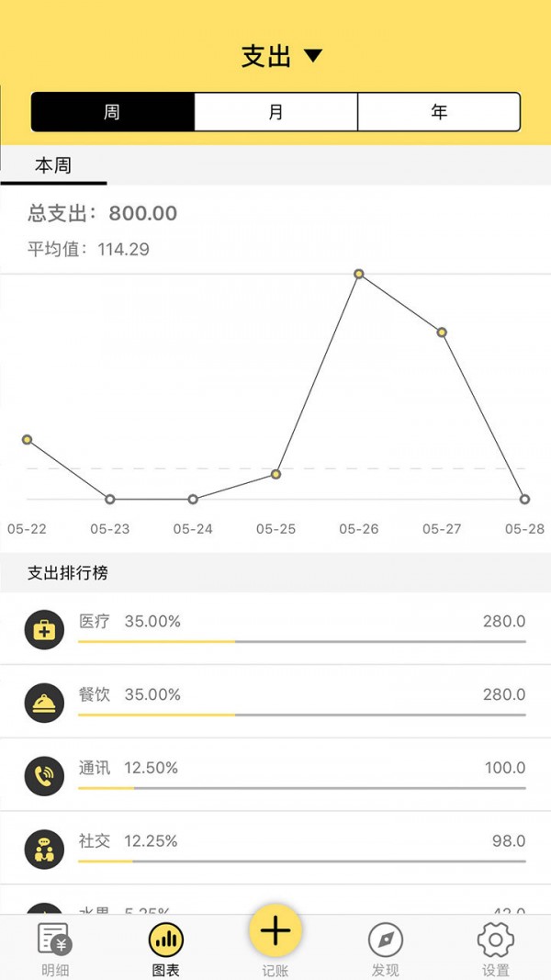
Task: Select the 本周 tab
Action: [53, 166]
